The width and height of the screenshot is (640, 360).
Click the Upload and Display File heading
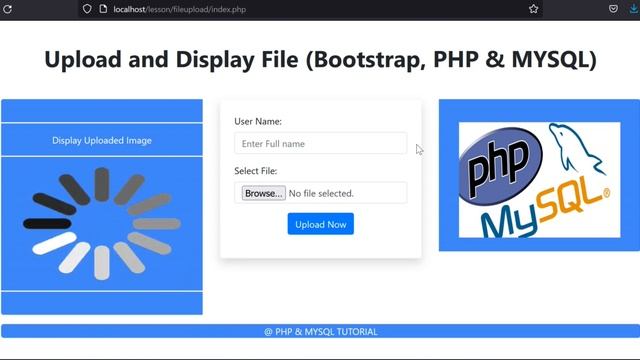(x=320, y=59)
